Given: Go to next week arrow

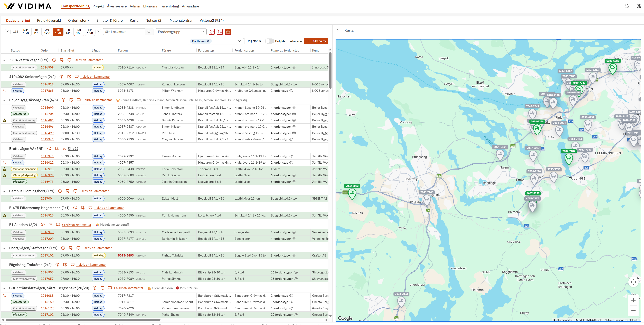Looking at the screenshot, I should [98, 32].
